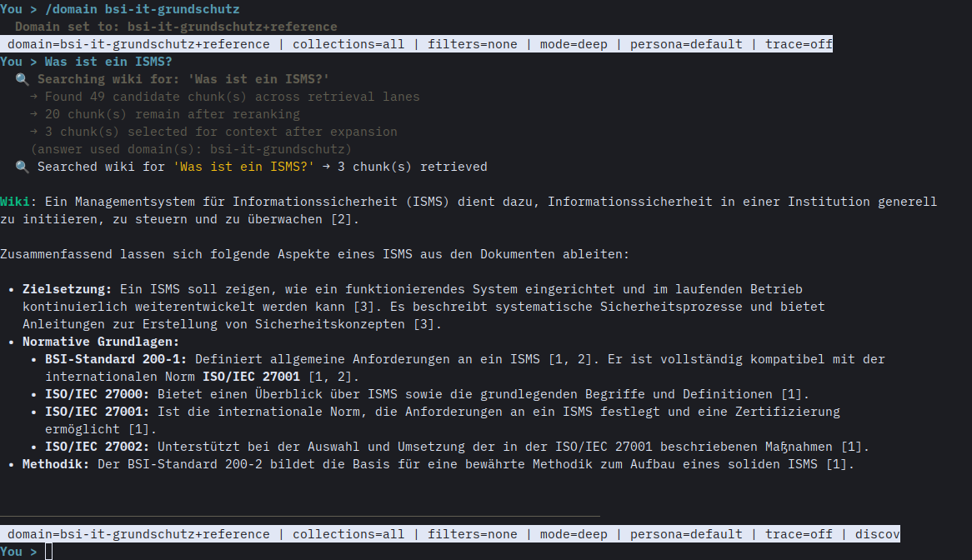Image resolution: width=972 pixels, height=560 pixels.
Task: Click 'domain=bsi-it-grundschutz+reference' in top status bar
Action: click(138, 44)
